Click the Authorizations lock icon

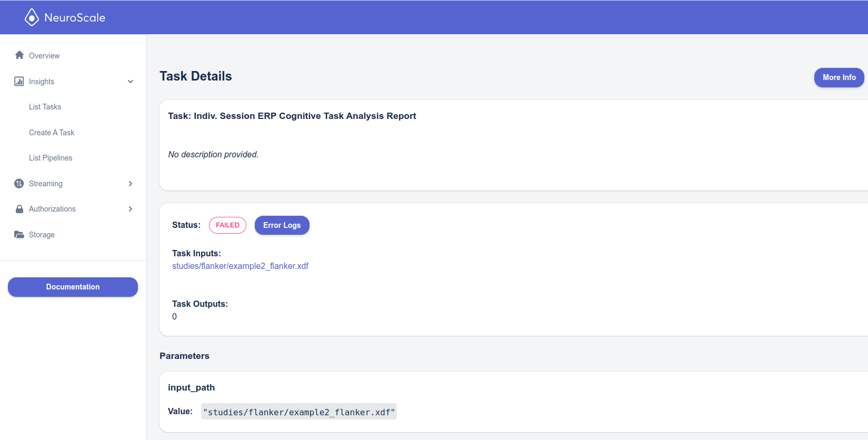pos(19,209)
